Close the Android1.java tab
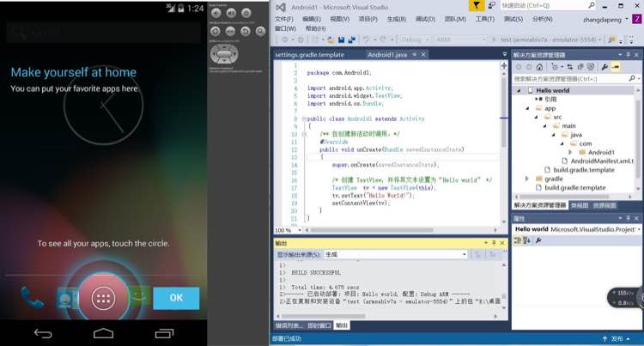 pyautogui.click(x=423, y=55)
